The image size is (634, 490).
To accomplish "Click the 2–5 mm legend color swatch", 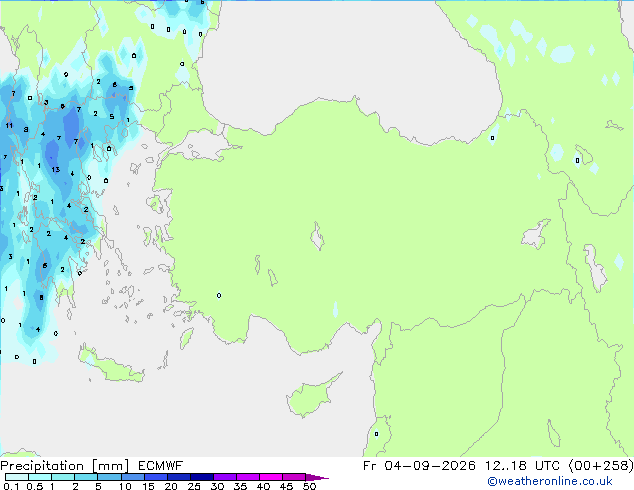I will click(86, 477).
